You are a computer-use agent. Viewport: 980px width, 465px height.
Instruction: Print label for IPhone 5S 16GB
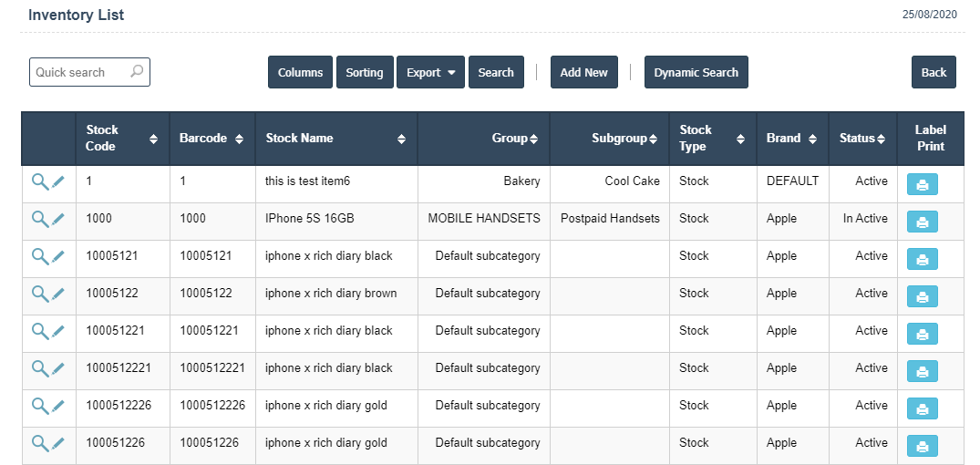point(922,222)
